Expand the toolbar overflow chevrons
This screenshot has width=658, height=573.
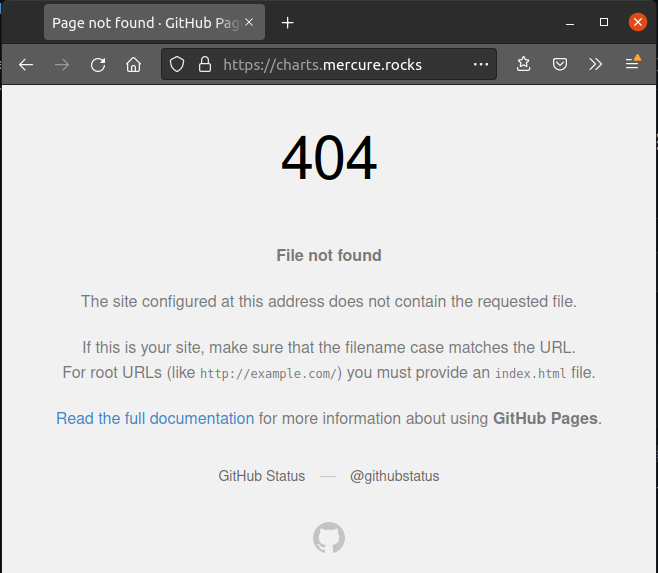pos(595,64)
